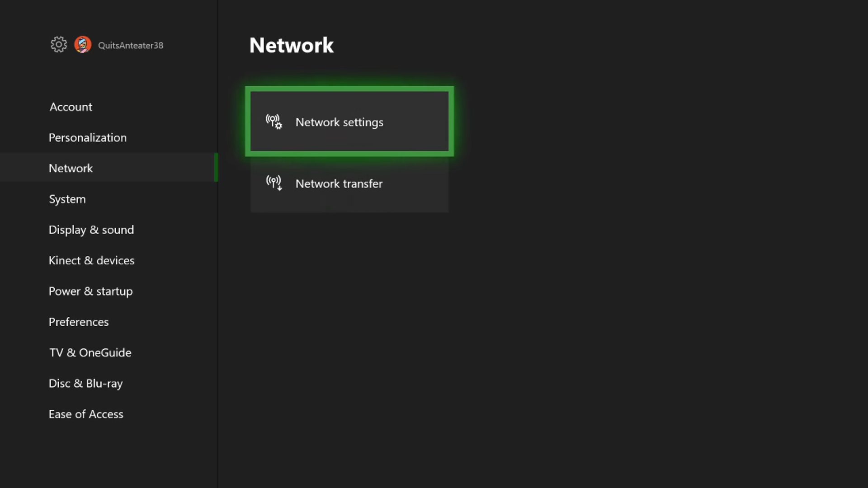The height and width of the screenshot is (488, 868).
Task: Click the QuitsAnteater38 gamertag text
Action: (x=131, y=45)
